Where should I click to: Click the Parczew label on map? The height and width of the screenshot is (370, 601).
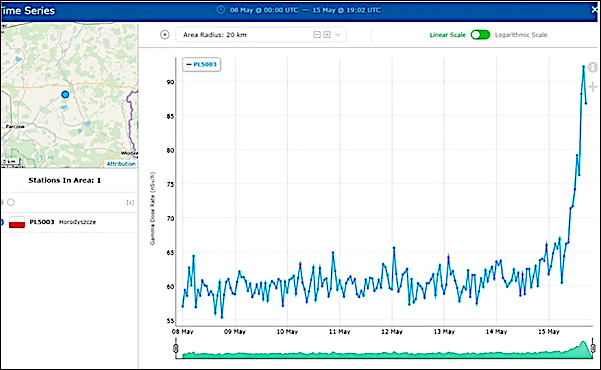point(15,126)
